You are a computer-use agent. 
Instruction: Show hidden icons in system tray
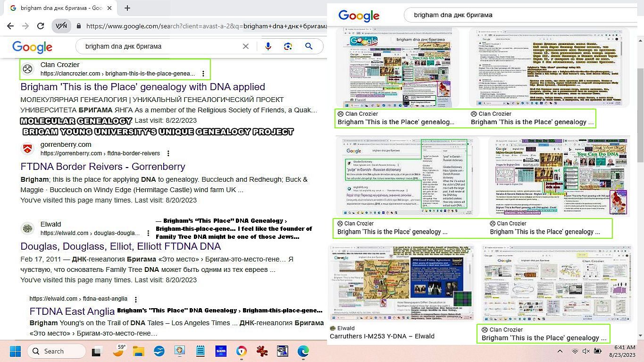pos(560,351)
